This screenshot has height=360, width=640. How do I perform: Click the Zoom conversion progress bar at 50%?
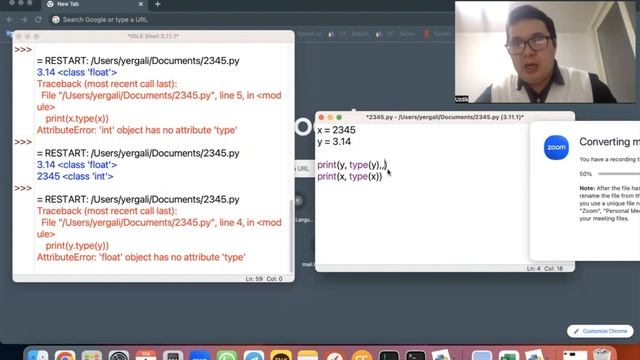(x=619, y=174)
